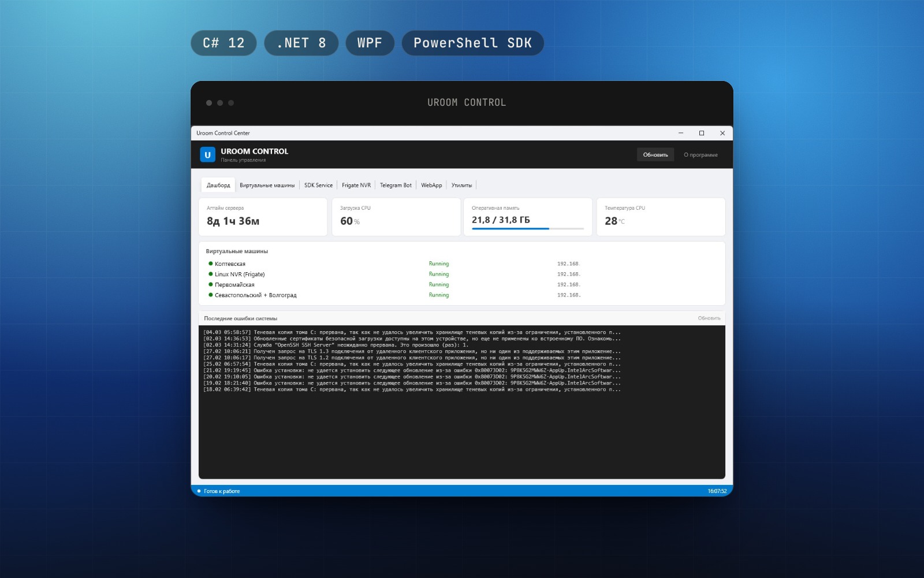Click the Загрузка CPU value 60 %

coord(349,221)
